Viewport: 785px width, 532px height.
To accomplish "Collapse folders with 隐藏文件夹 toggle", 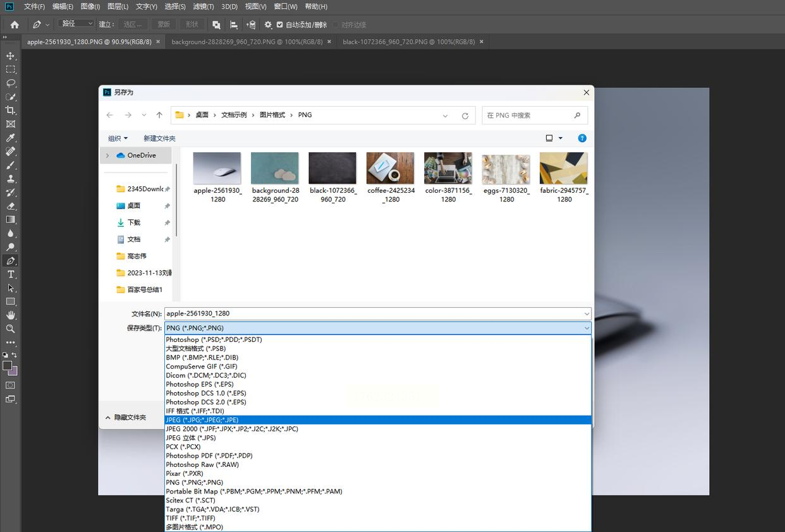I will tap(125, 418).
